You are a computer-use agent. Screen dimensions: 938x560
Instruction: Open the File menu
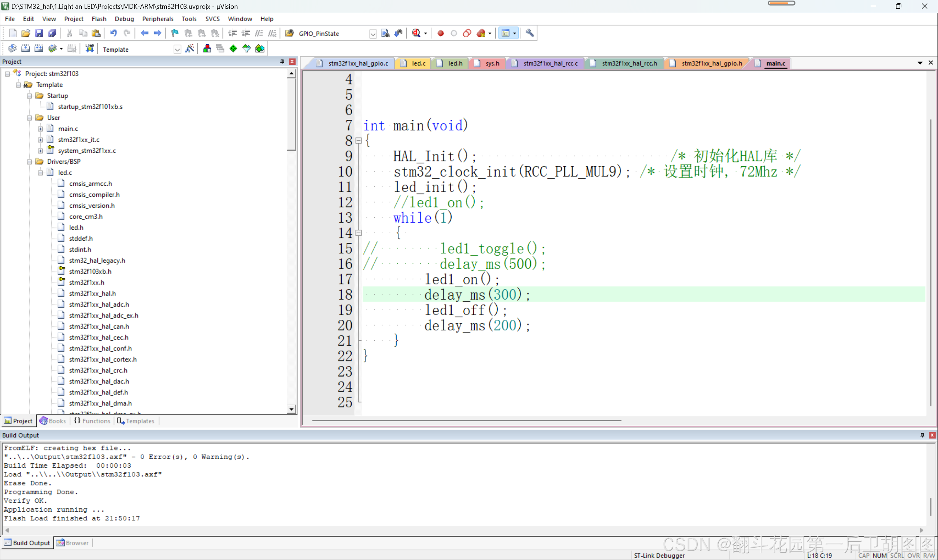(10, 19)
